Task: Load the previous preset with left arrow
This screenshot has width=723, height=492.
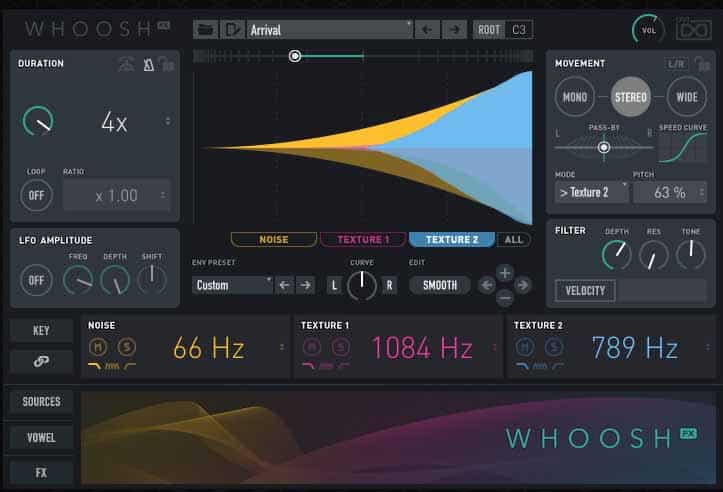Action: [427, 30]
